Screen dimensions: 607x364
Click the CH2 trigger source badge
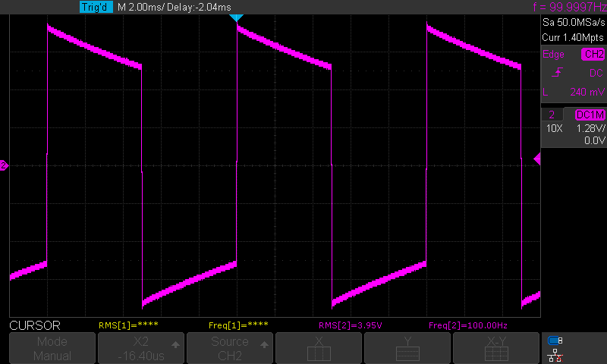593,54
